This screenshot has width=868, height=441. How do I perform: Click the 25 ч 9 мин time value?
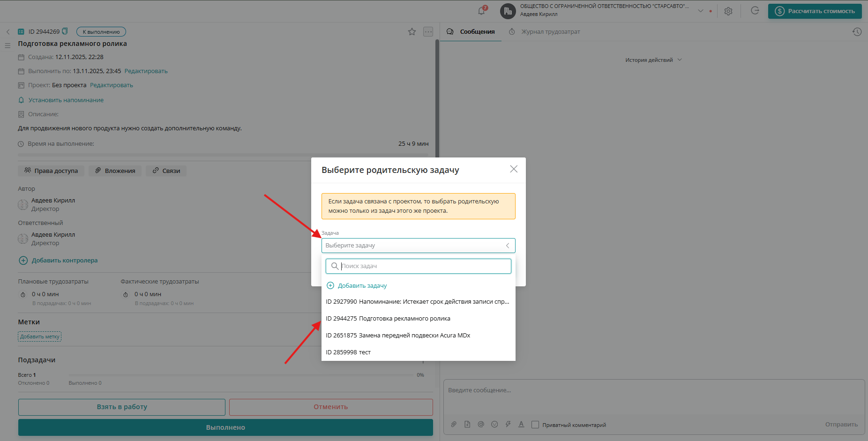pyautogui.click(x=413, y=144)
